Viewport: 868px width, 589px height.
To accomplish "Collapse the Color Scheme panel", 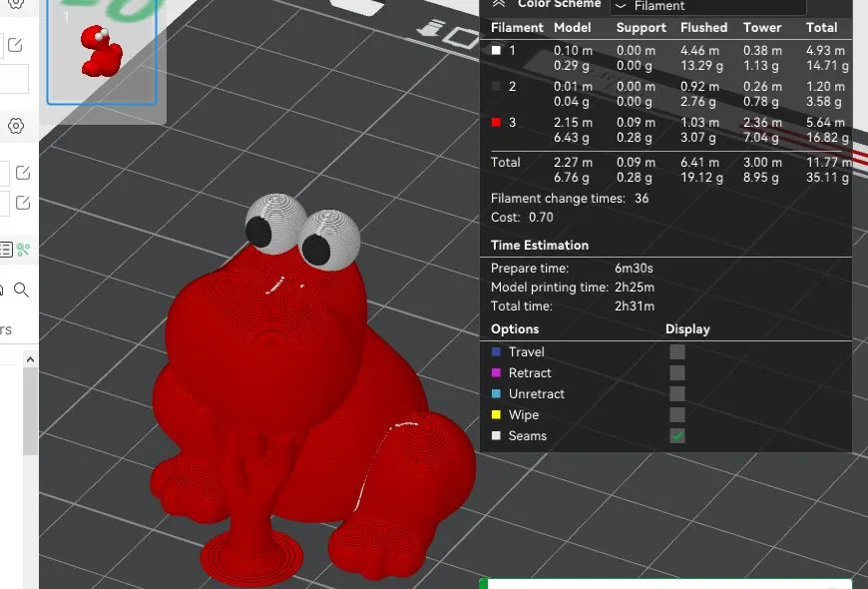I will point(498,4).
